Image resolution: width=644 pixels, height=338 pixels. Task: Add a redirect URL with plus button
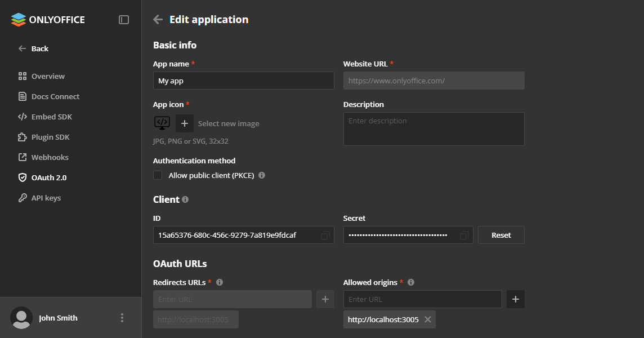pyautogui.click(x=325, y=299)
